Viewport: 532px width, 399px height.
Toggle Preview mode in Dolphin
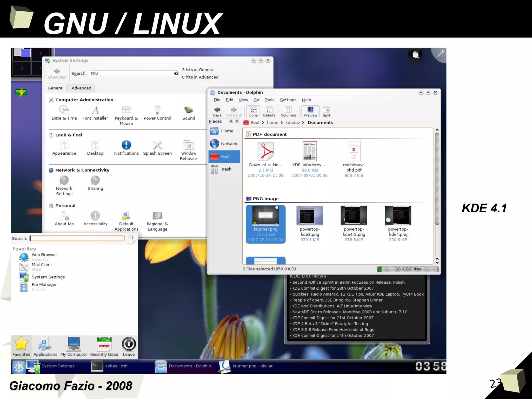310,112
